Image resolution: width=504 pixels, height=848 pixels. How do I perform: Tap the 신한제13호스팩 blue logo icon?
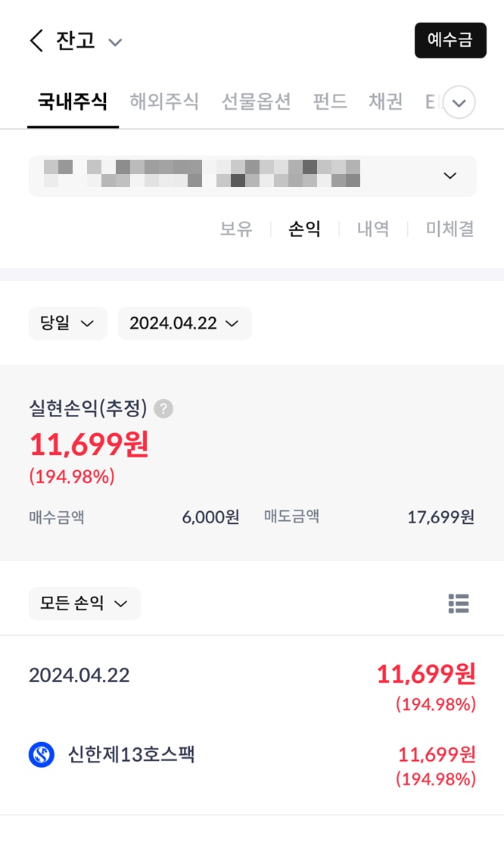(42, 754)
